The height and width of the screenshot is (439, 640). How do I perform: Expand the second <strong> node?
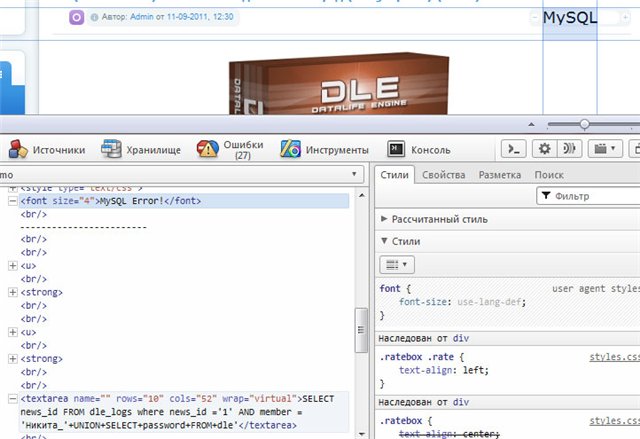coord(13,359)
